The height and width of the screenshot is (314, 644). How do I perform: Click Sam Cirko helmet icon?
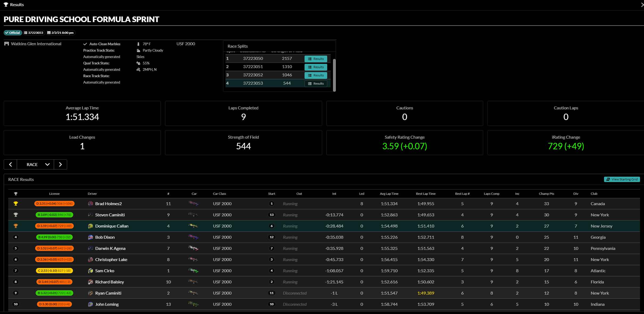click(91, 271)
